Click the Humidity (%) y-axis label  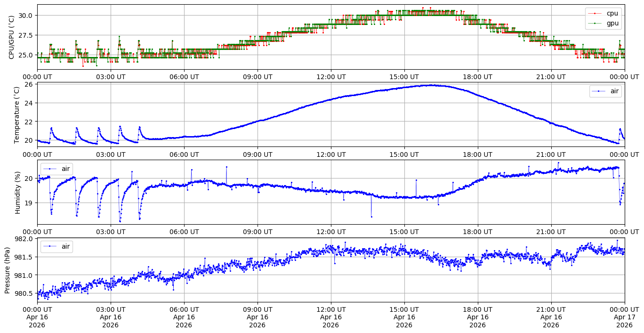(x=17, y=192)
